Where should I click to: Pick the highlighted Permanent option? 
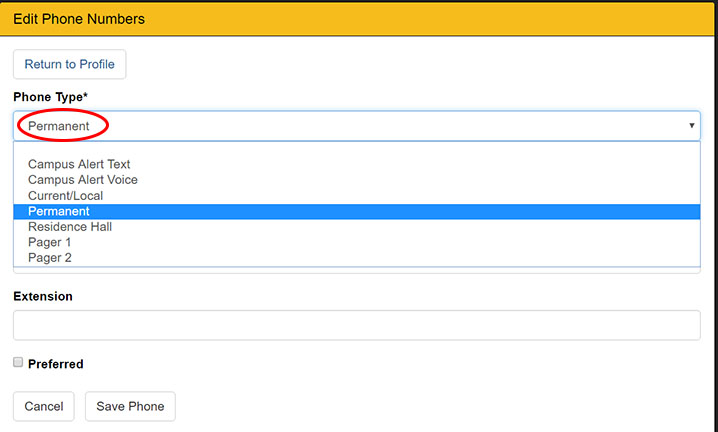click(357, 211)
